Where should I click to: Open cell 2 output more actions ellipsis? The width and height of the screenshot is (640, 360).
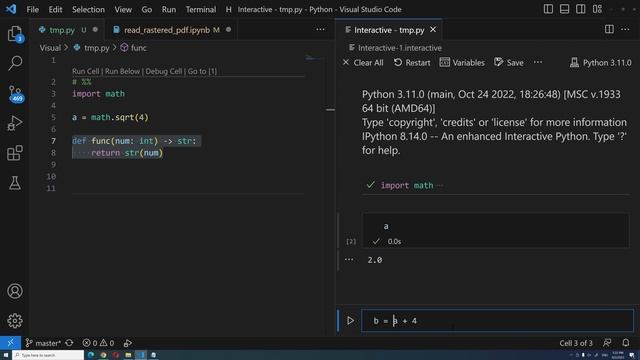click(349, 260)
